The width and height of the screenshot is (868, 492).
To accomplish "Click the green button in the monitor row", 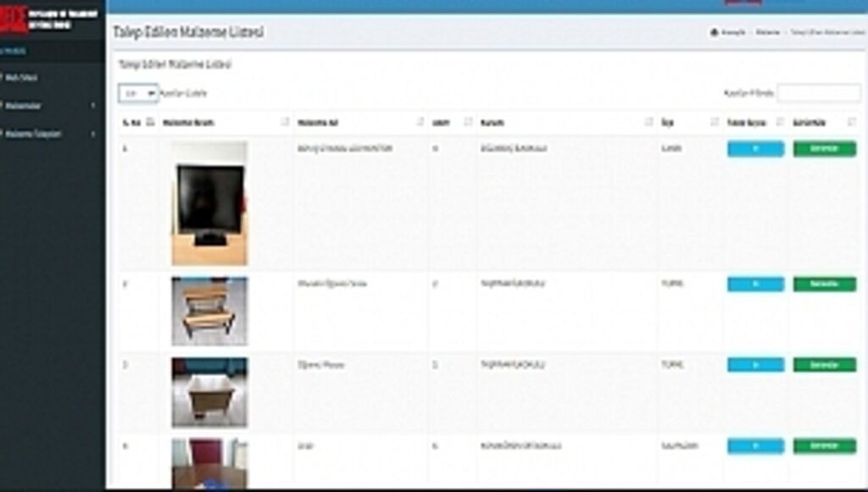I will (824, 148).
